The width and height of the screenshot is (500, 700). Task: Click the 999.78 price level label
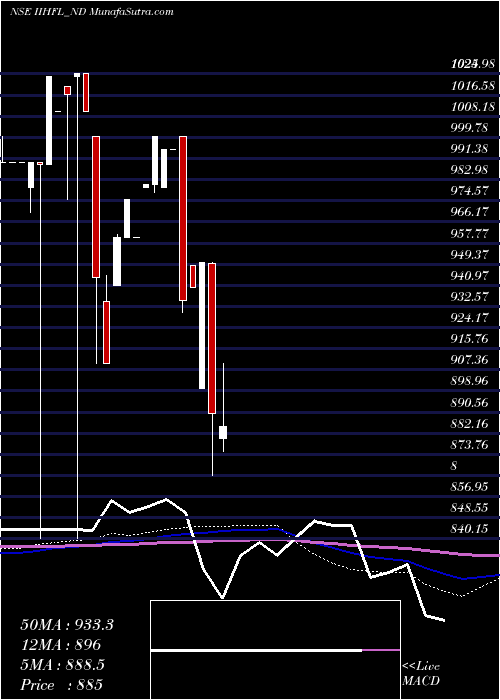(x=469, y=128)
